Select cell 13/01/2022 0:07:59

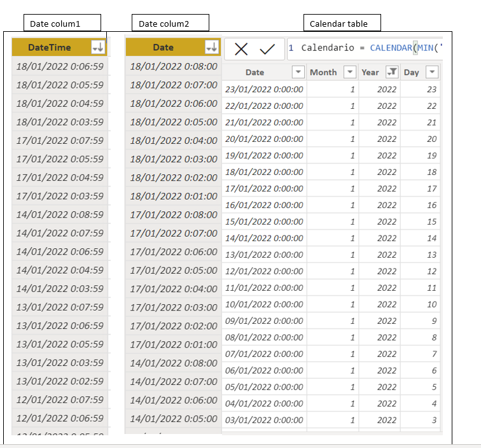pyautogui.click(x=60, y=307)
